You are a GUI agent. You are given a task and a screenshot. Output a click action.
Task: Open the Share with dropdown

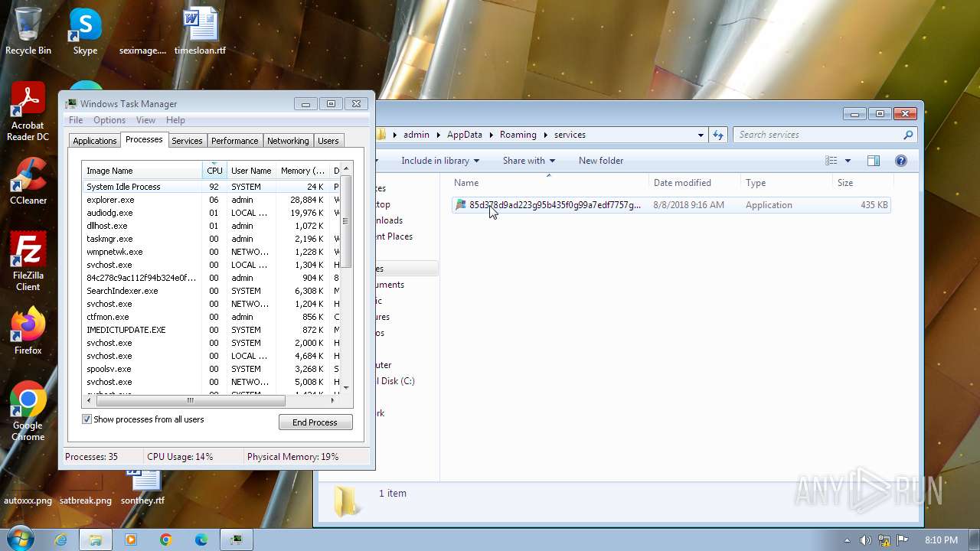click(529, 161)
